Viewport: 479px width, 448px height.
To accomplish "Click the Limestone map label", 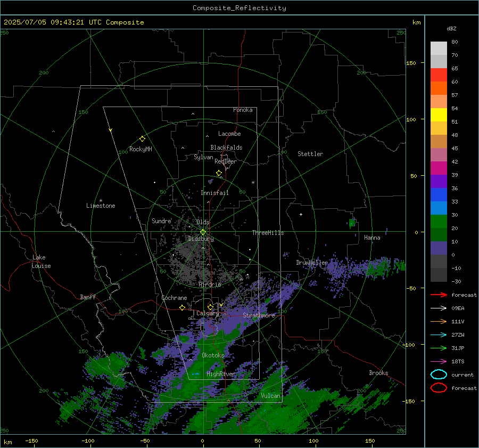I will point(101,206).
